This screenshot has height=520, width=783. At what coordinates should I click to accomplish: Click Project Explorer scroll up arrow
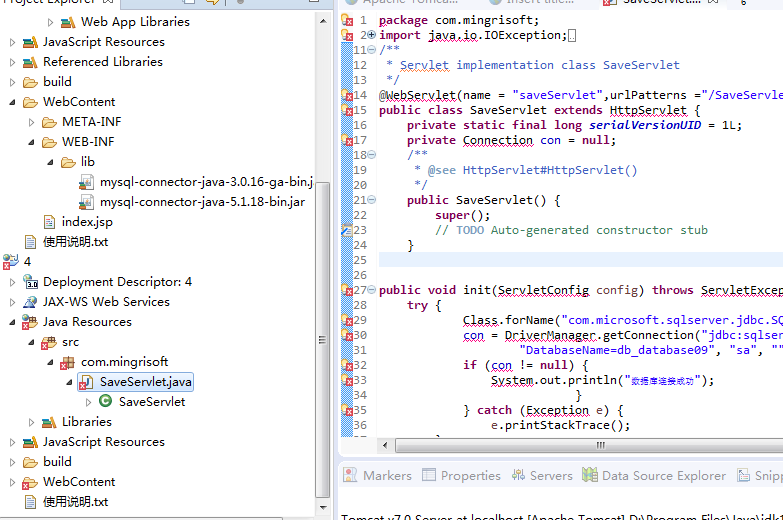tap(323, 21)
